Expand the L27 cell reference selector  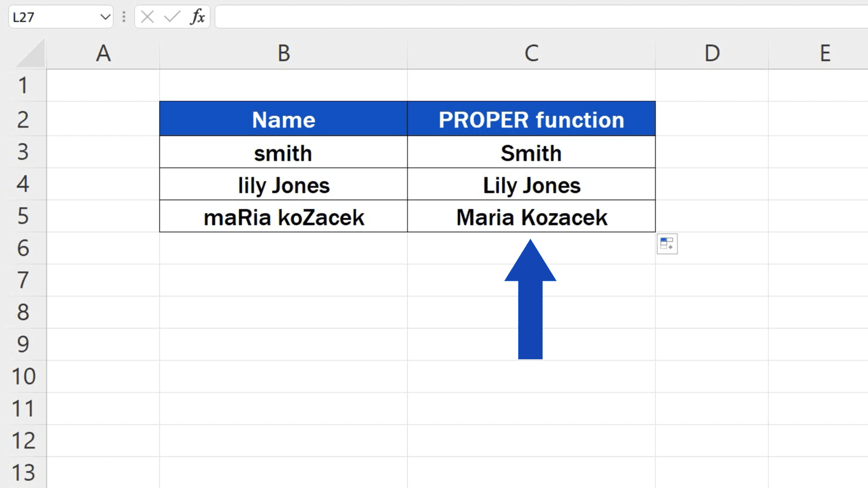(x=104, y=16)
